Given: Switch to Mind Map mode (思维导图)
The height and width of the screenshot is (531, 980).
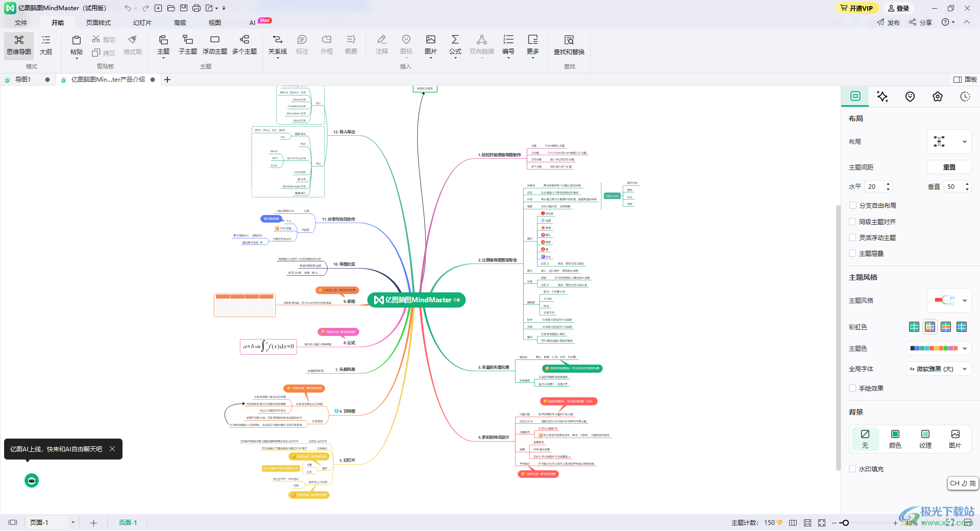Looking at the screenshot, I should [x=19, y=45].
